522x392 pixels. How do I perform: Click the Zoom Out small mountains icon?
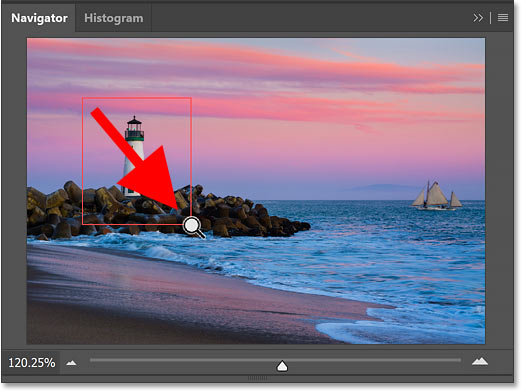(x=71, y=363)
